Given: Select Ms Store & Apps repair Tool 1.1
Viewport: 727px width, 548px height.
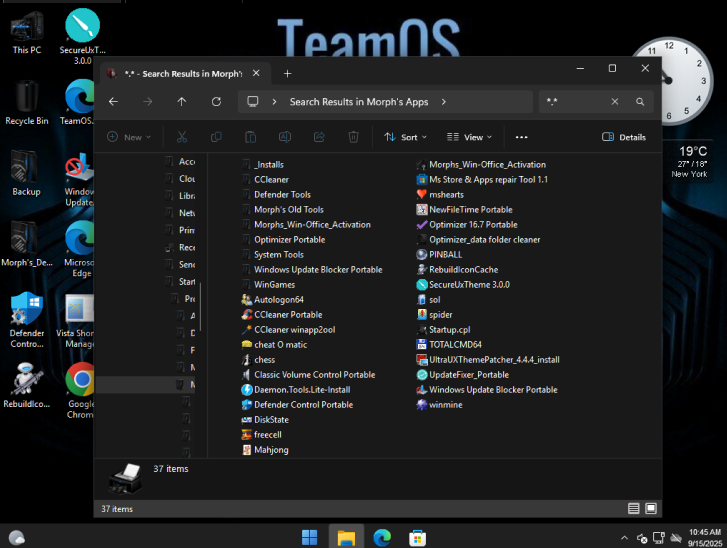Looking at the screenshot, I should [x=482, y=179].
